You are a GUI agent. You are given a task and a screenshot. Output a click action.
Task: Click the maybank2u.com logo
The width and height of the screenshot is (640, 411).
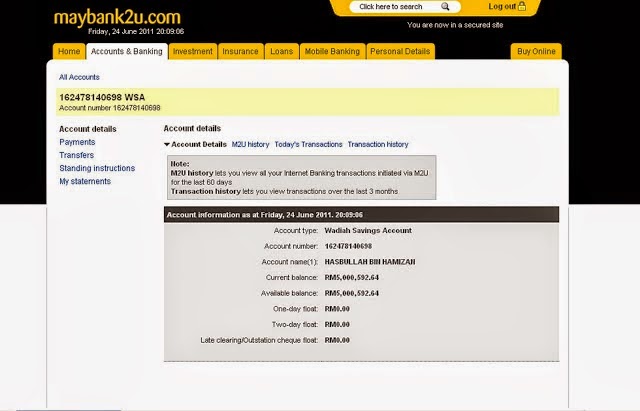click(117, 18)
